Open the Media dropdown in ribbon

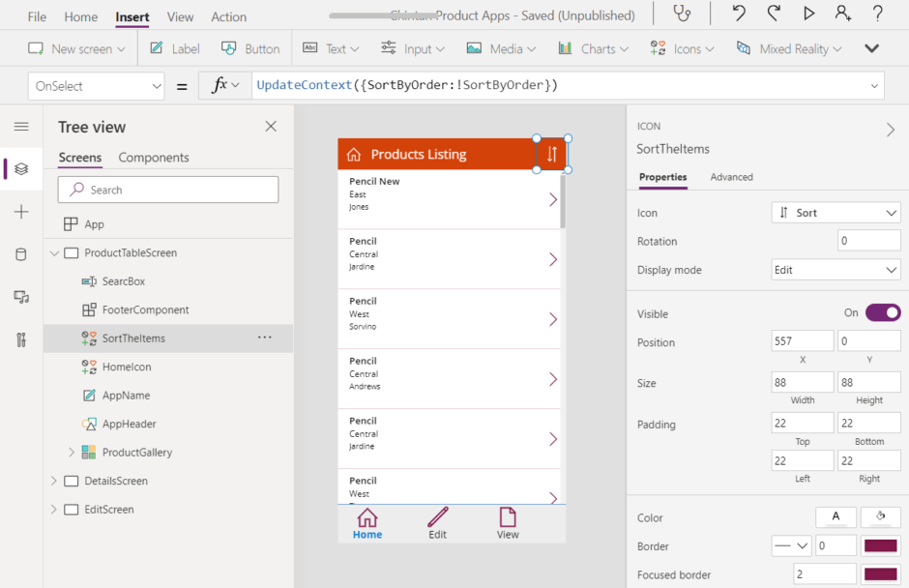point(501,48)
